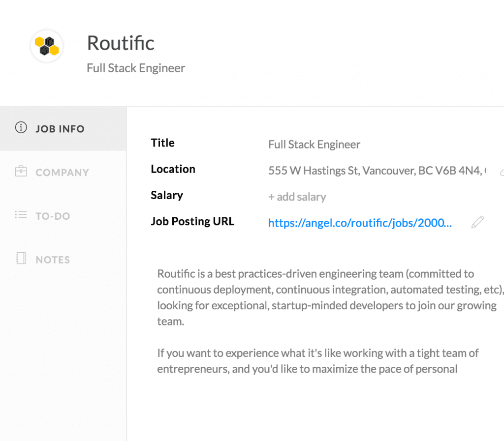Edit the job posting URL with the pencil icon
This screenshot has height=441, width=504.
(x=477, y=223)
